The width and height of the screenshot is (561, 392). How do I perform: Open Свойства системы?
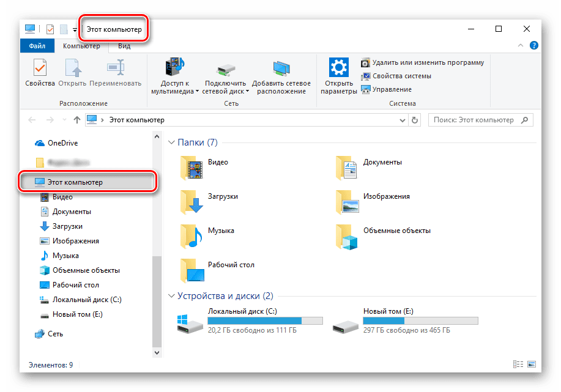pos(396,76)
